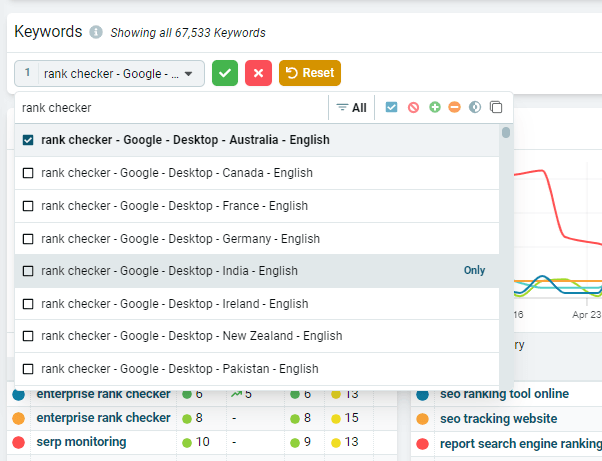Open the seo ranking tool online link
Viewport: 602px width, 461px height.
(504, 394)
